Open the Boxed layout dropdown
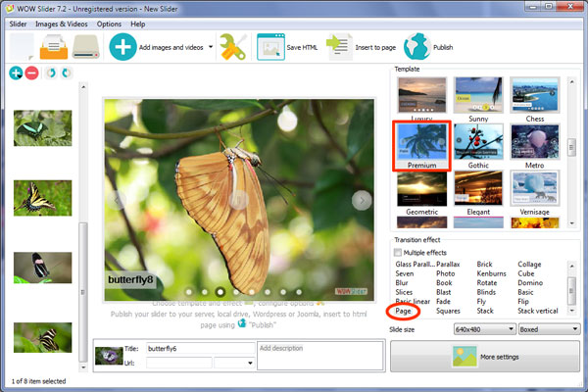 [549, 329]
